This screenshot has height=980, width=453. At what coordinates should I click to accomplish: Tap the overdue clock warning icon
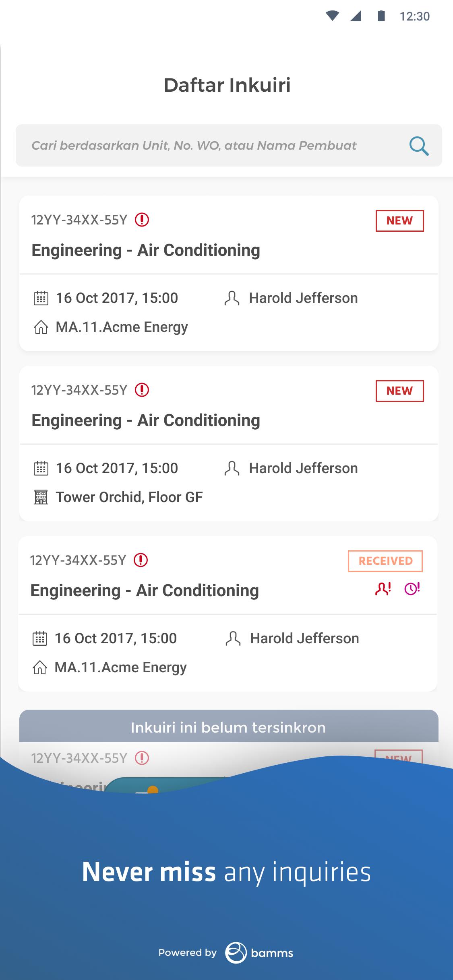click(x=412, y=589)
